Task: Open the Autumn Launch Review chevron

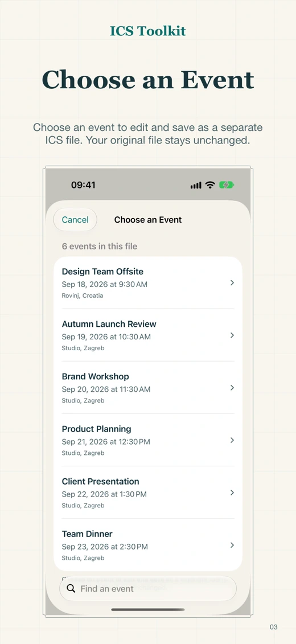Action: click(x=232, y=335)
